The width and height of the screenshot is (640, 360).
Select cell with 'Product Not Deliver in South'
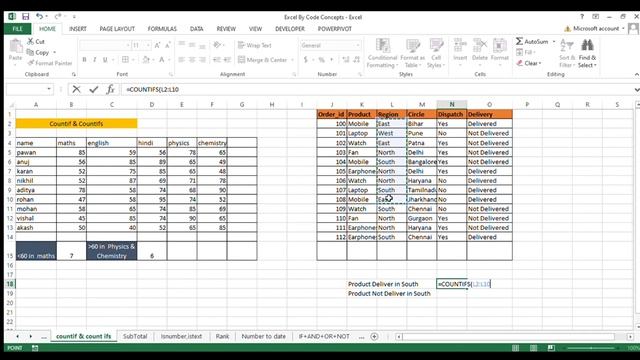click(x=389, y=293)
